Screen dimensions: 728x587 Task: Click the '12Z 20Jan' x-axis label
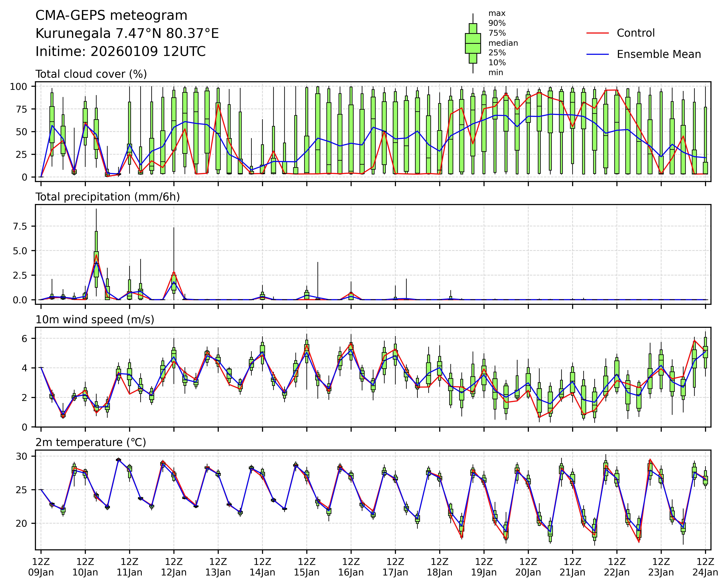coord(528,567)
